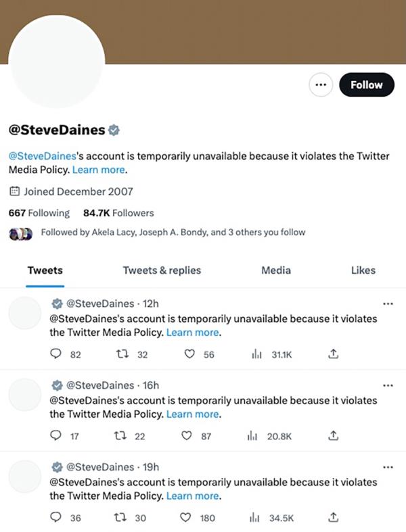Open the 667 Following list

click(39, 213)
